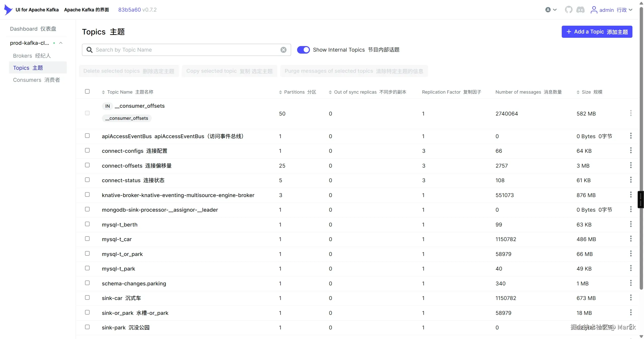Tick the select-all topics checkbox

(x=87, y=91)
